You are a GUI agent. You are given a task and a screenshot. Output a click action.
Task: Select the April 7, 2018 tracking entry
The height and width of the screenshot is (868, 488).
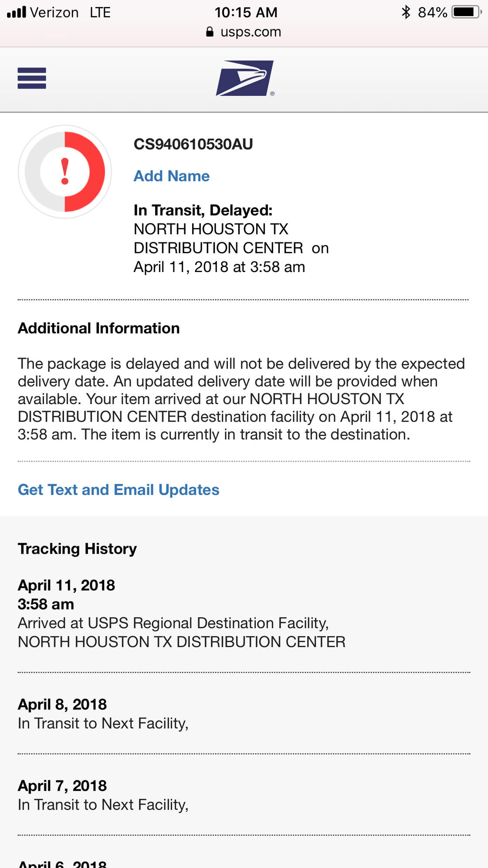pos(103,796)
